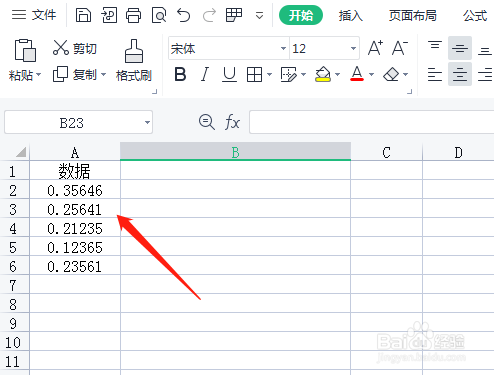Click the export/save-as icon in quick toolbar

point(109,15)
